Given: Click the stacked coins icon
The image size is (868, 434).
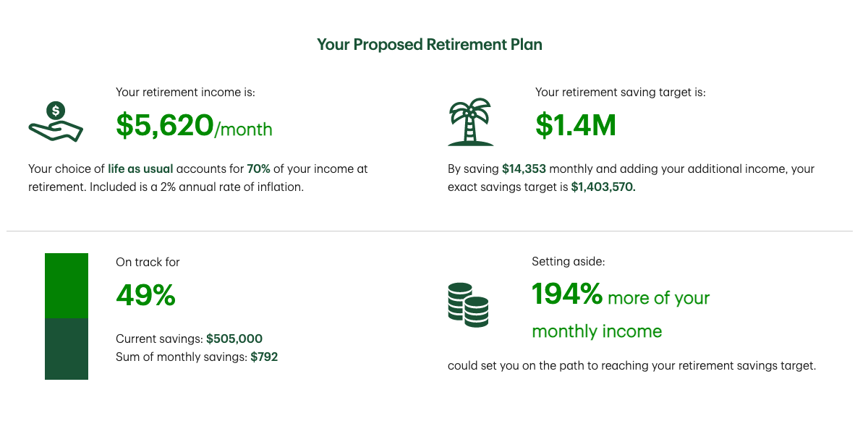Looking at the screenshot, I should coord(468,302).
